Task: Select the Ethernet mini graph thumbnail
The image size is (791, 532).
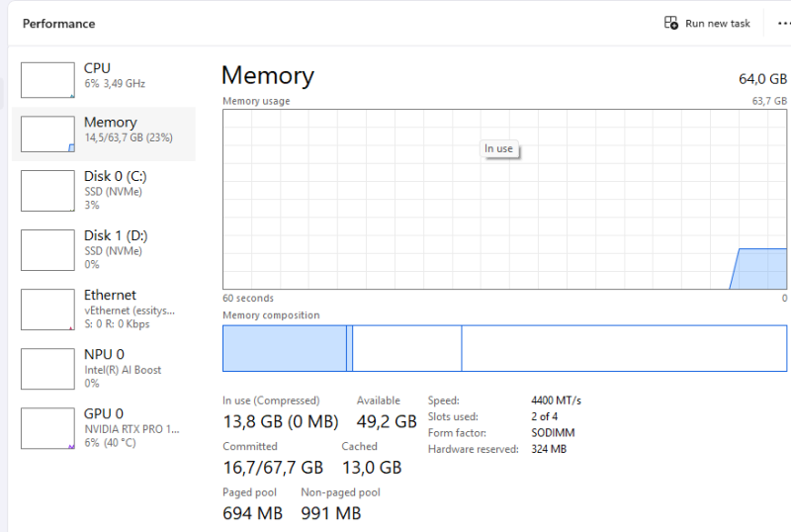Action: coord(47,310)
